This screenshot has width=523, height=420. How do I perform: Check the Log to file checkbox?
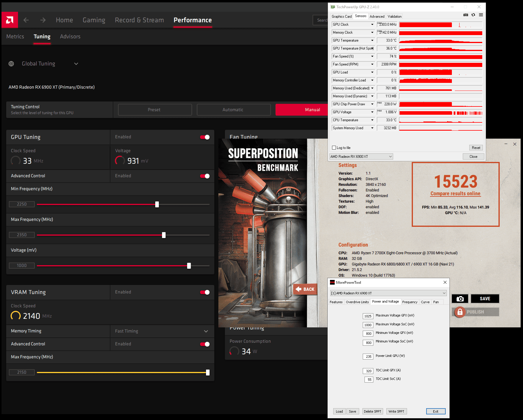pyautogui.click(x=334, y=148)
